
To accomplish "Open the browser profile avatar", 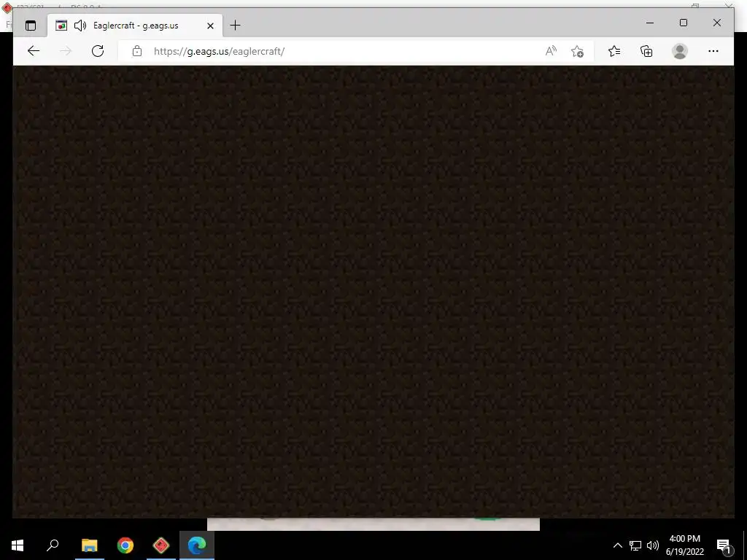I will tap(680, 51).
